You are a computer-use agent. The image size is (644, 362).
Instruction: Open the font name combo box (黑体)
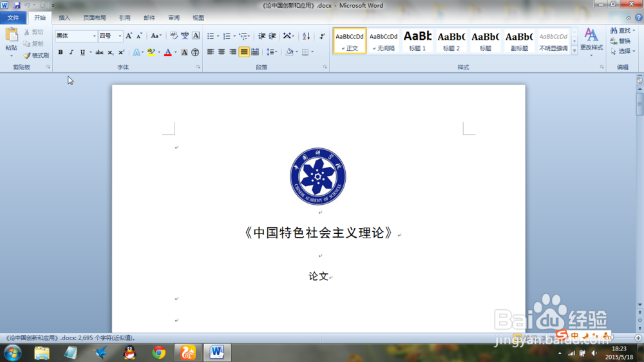[x=77, y=36]
